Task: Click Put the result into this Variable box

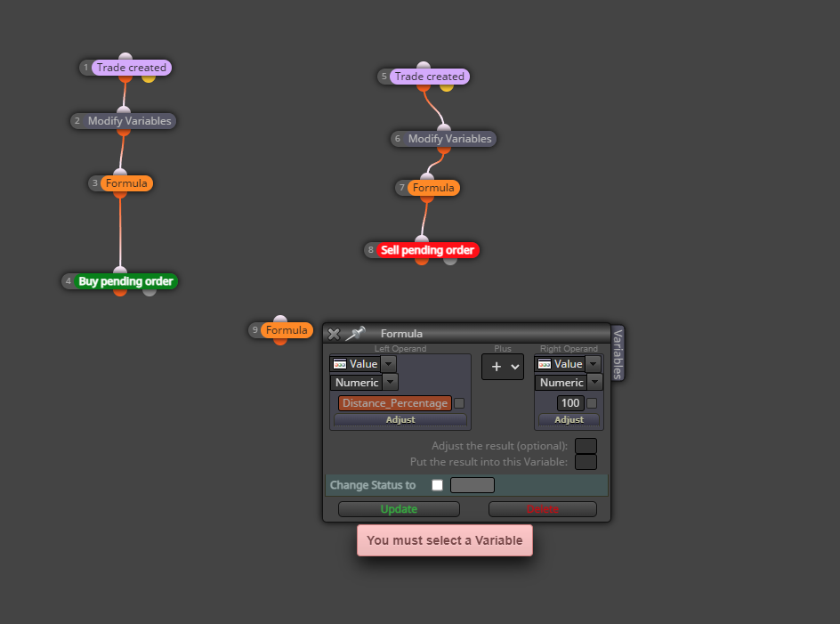Action: (x=586, y=462)
